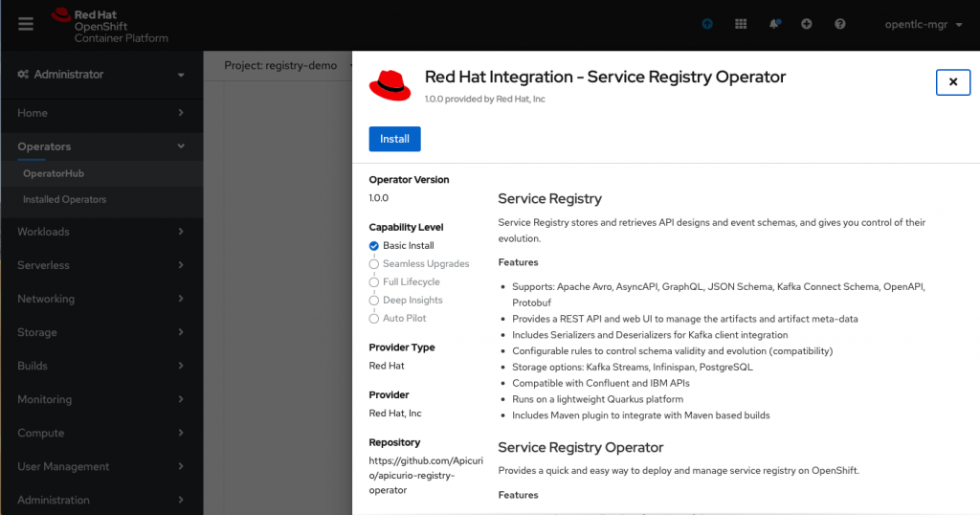Viewport: 980px width, 515px height.
Task: Click the 'Runs on a lightweight Quarkus platform' bullet
Action: 597,399
